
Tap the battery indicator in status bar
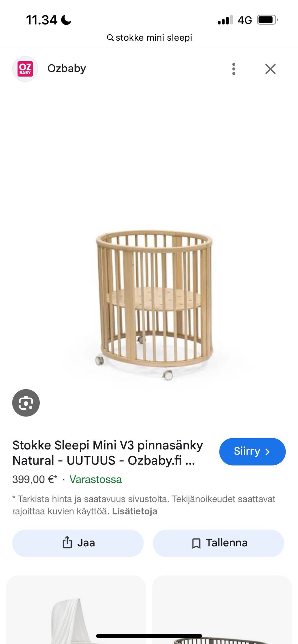(267, 20)
